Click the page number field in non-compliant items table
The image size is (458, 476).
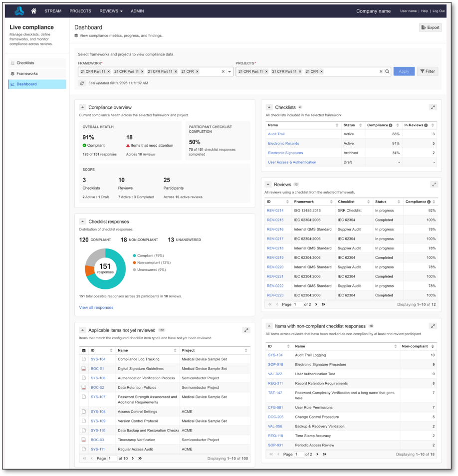click(299, 454)
